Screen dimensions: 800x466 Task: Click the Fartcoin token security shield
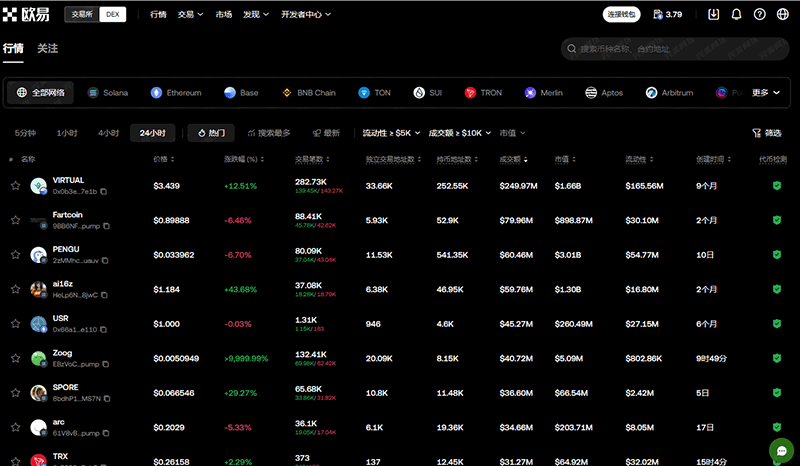pyautogui.click(x=777, y=220)
